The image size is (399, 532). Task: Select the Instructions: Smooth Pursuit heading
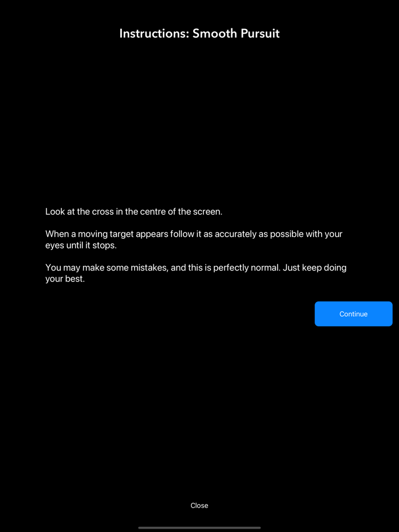pos(199,34)
